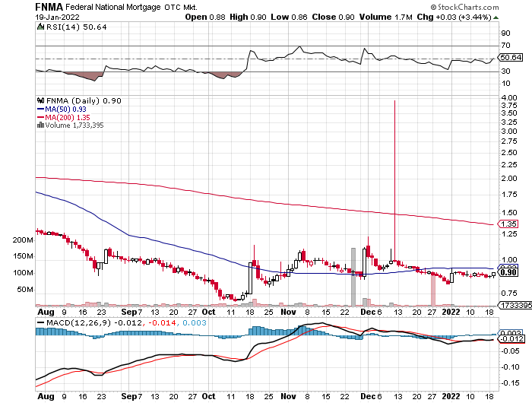This screenshot has height=403, width=532.
Task: Click the 4.00 label on the price axis
Action: click(x=509, y=98)
